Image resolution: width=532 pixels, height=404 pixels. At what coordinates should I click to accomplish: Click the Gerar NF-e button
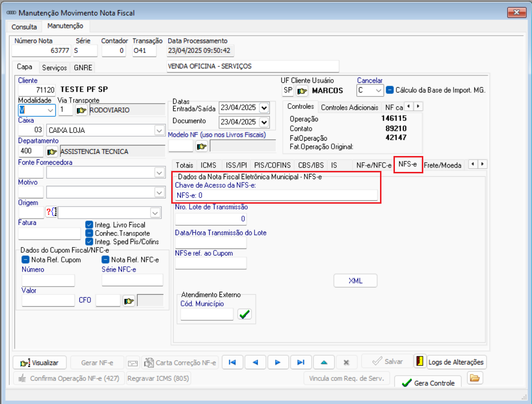coord(97,363)
